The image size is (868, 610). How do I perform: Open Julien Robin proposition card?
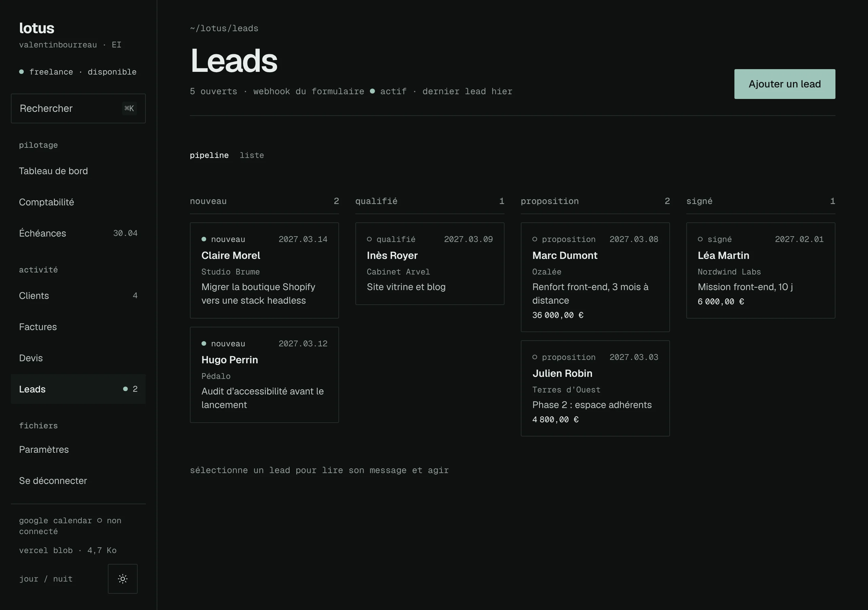click(595, 388)
